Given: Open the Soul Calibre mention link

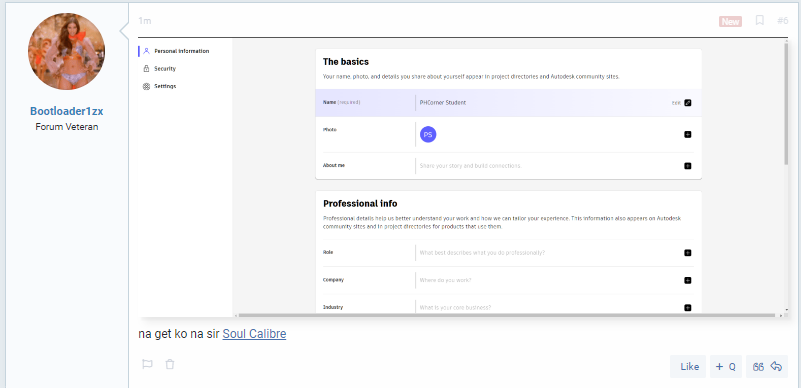Looking at the screenshot, I should coord(254,334).
